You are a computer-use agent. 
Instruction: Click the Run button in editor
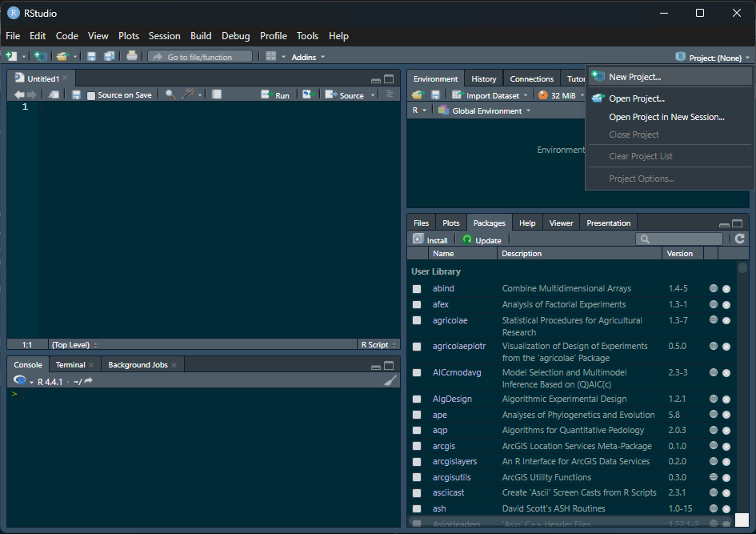click(276, 95)
